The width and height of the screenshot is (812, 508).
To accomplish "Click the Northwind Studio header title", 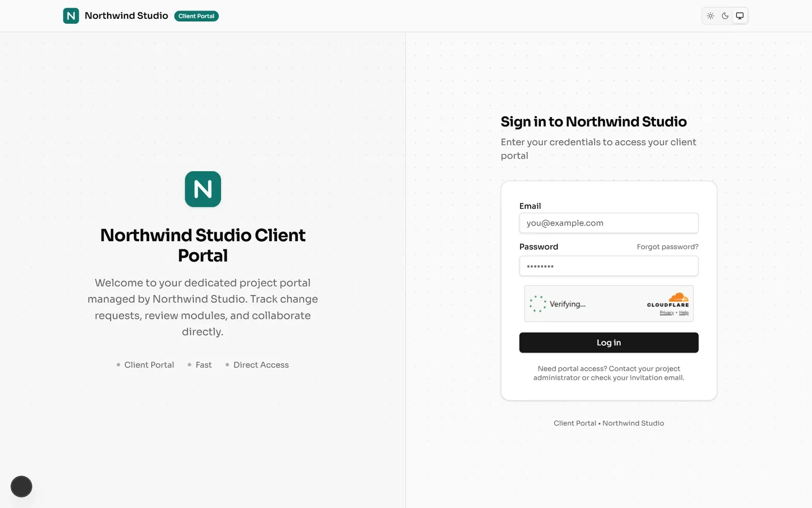I will tap(126, 16).
